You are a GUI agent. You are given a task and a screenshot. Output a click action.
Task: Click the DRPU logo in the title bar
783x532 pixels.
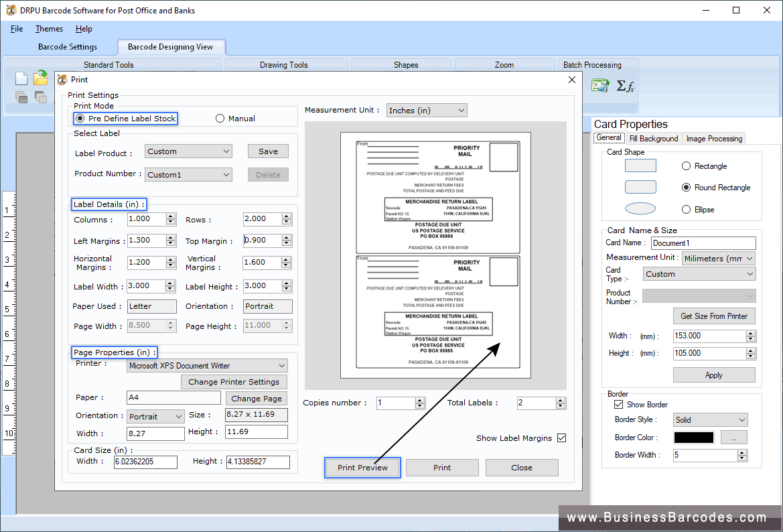click(x=9, y=10)
